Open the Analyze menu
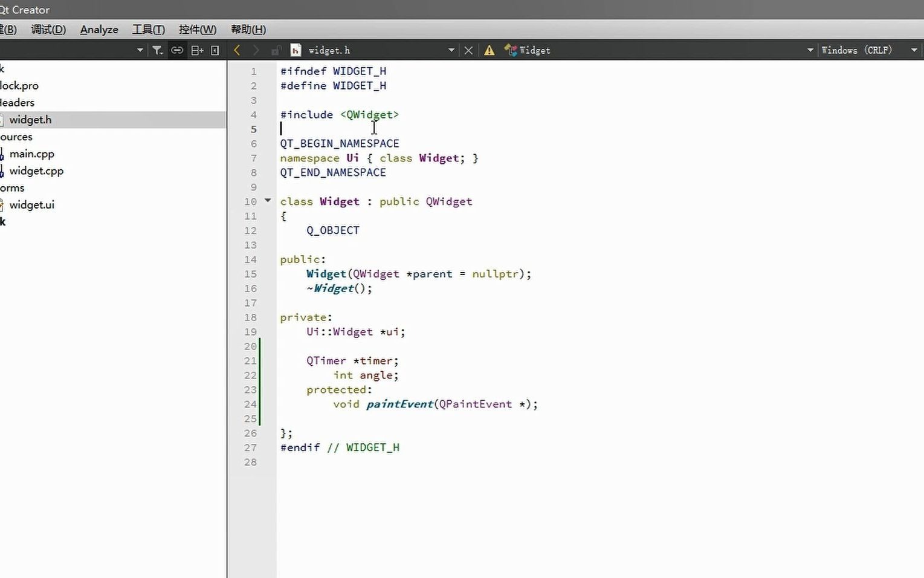Screen dimensions: 924x578 tap(99, 30)
